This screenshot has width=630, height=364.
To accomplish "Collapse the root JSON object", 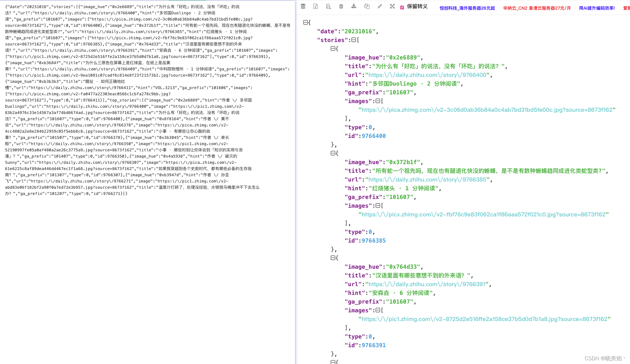I will [306, 22].
